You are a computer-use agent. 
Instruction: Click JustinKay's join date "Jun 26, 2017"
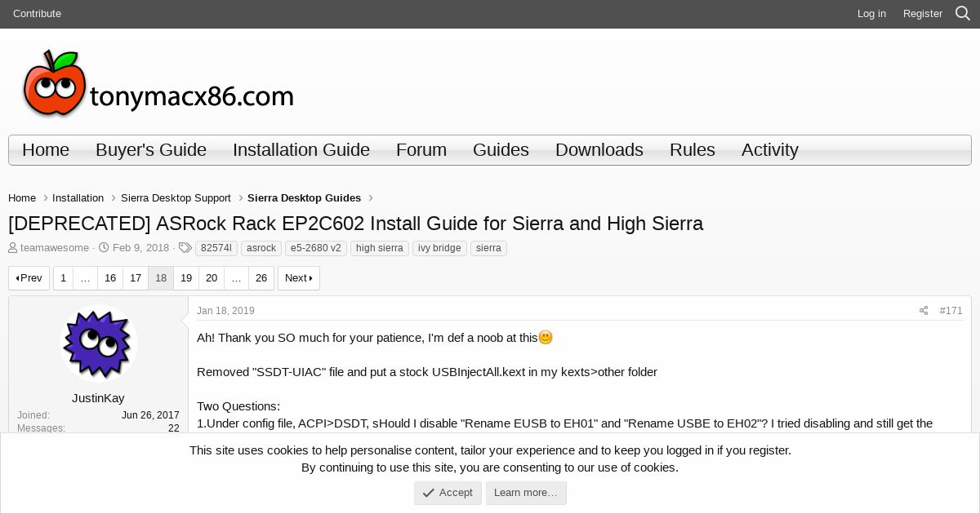(x=150, y=415)
